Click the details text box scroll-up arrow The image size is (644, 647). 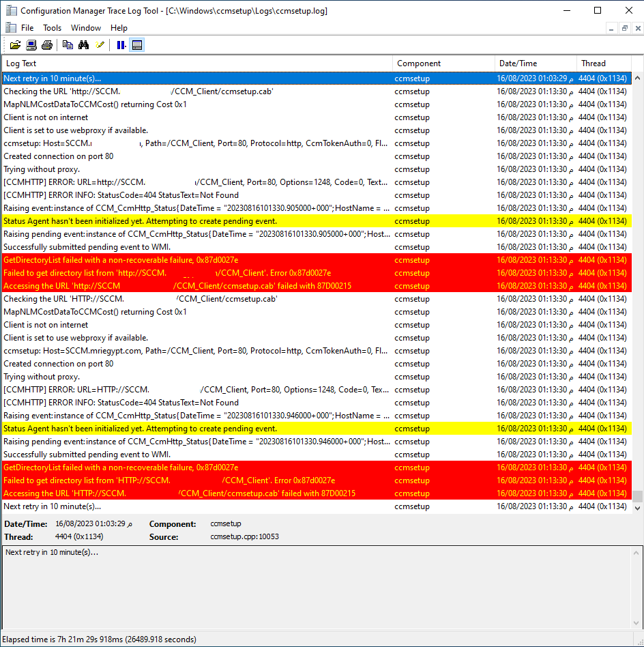[x=636, y=553]
